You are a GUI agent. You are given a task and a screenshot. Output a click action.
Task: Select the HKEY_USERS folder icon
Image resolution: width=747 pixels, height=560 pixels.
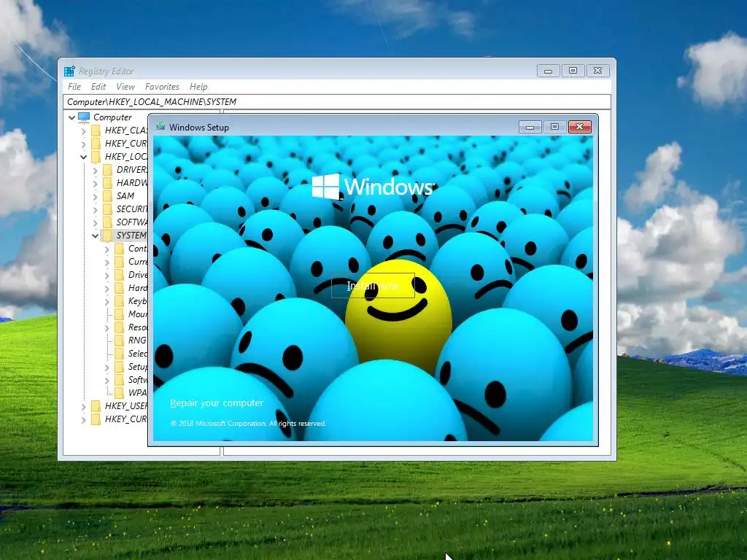click(96, 406)
